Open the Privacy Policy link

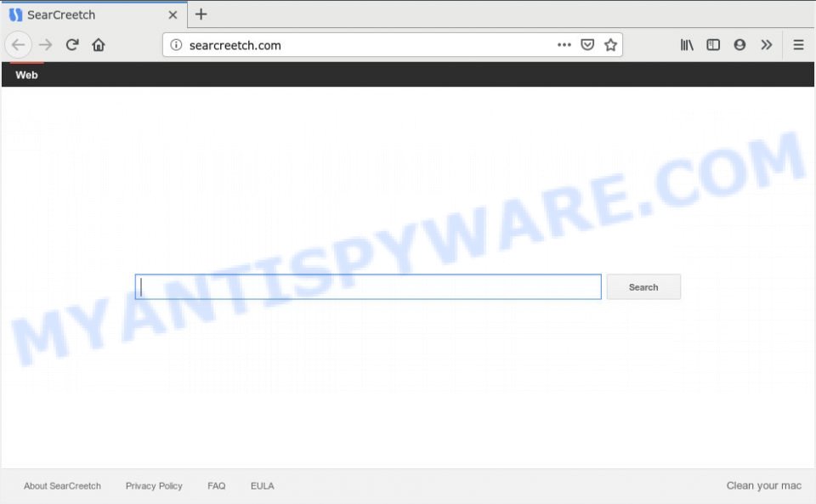pos(154,486)
